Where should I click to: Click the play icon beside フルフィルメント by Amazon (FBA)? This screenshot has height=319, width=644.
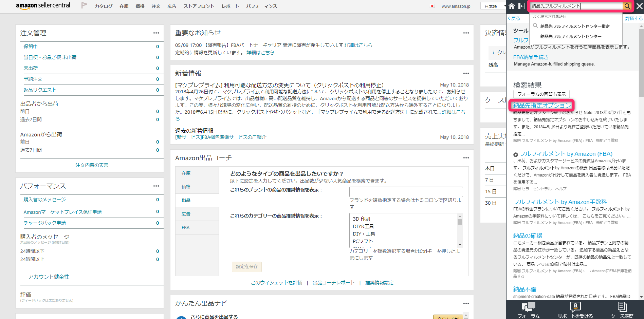pos(515,154)
